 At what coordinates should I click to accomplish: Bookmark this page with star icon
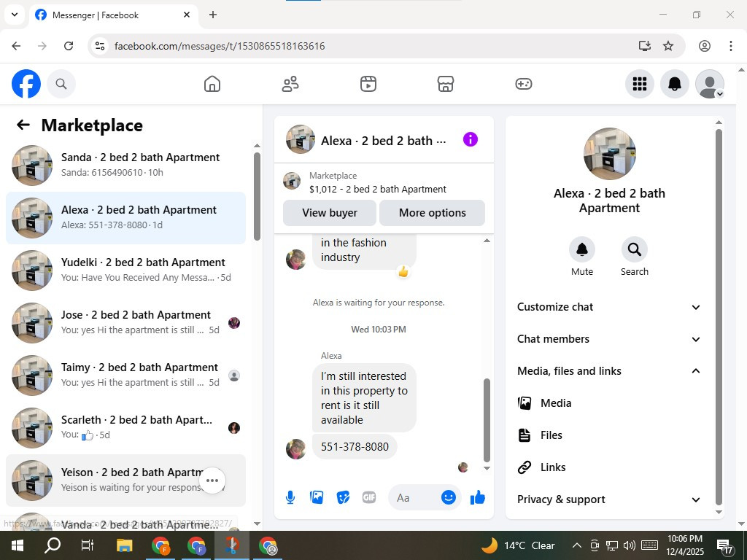coord(668,46)
